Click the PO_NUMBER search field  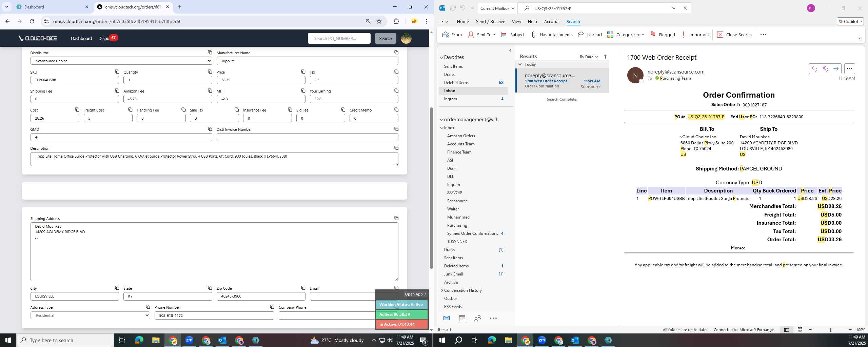339,38
